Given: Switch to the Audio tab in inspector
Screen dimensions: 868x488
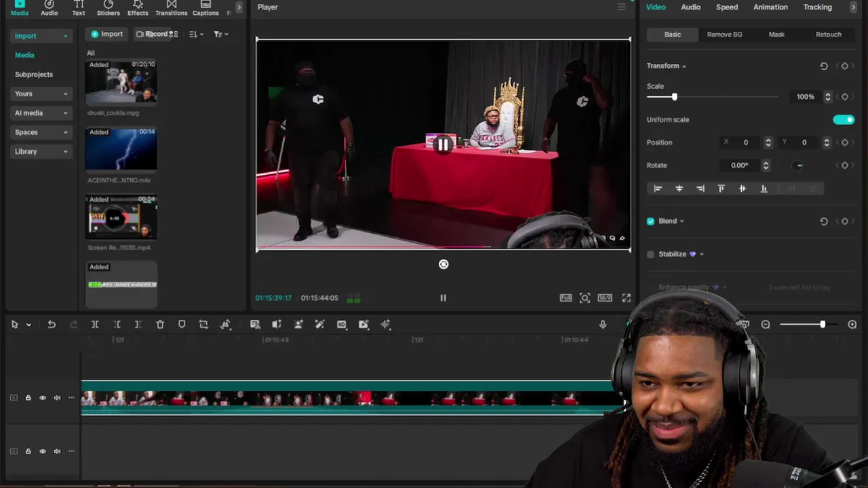Looking at the screenshot, I should [690, 7].
